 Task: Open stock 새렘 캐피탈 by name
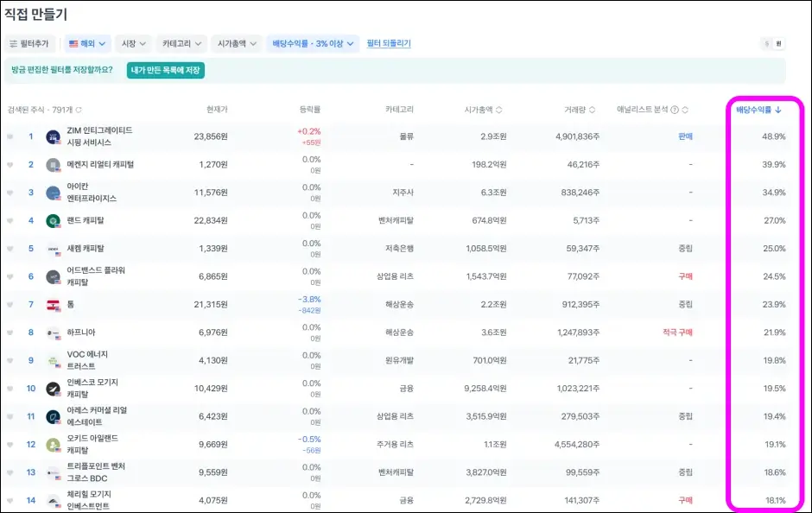86,249
